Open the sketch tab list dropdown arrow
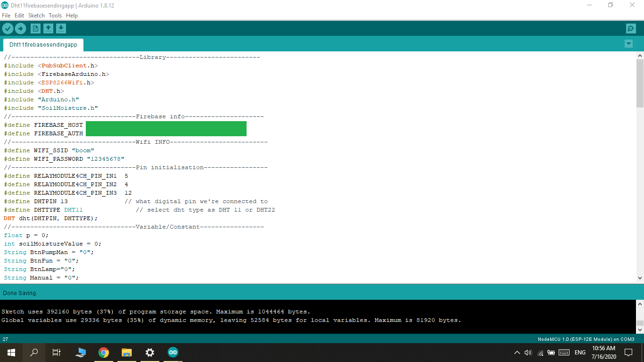Image resolution: width=644 pixels, height=362 pixels. (x=628, y=43)
